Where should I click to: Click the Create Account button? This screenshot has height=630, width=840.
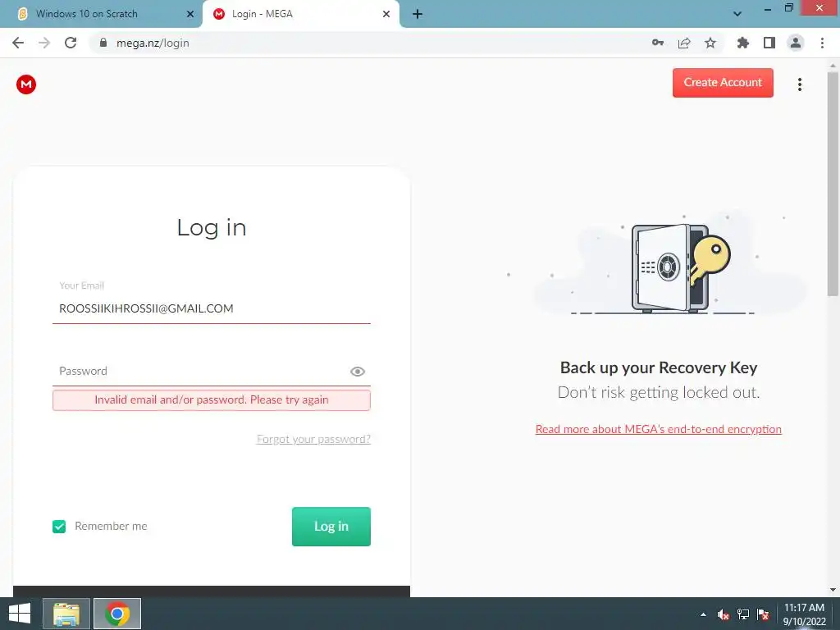click(x=723, y=83)
